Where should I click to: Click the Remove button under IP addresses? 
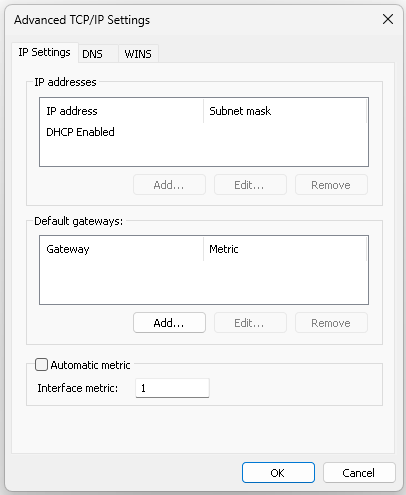pyautogui.click(x=331, y=185)
